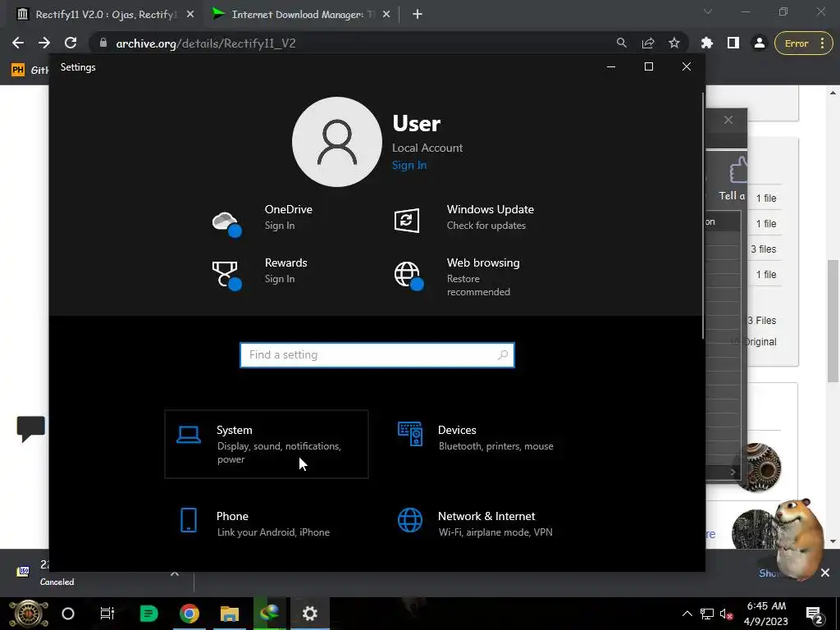Toggle Chrome side panel icon
This screenshot has width=840, height=630.
click(733, 43)
